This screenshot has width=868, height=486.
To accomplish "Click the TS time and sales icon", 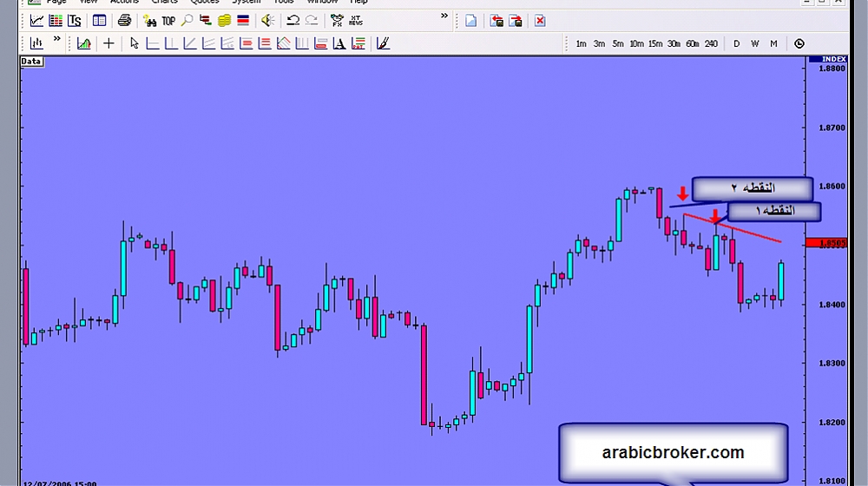I will click(x=74, y=21).
